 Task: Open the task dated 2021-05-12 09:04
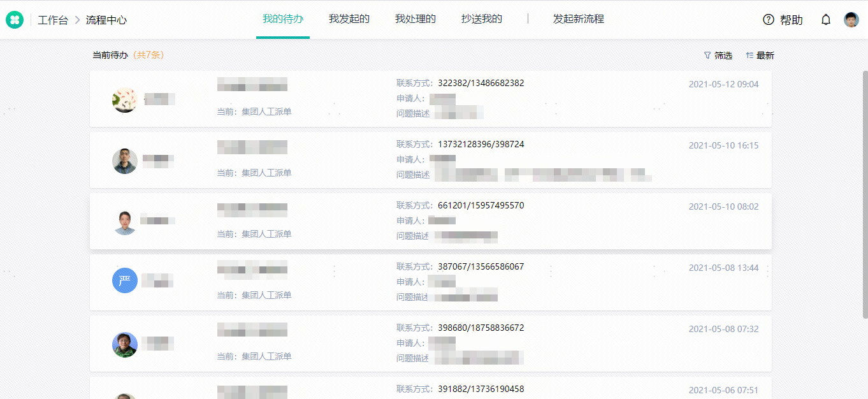[x=431, y=99]
